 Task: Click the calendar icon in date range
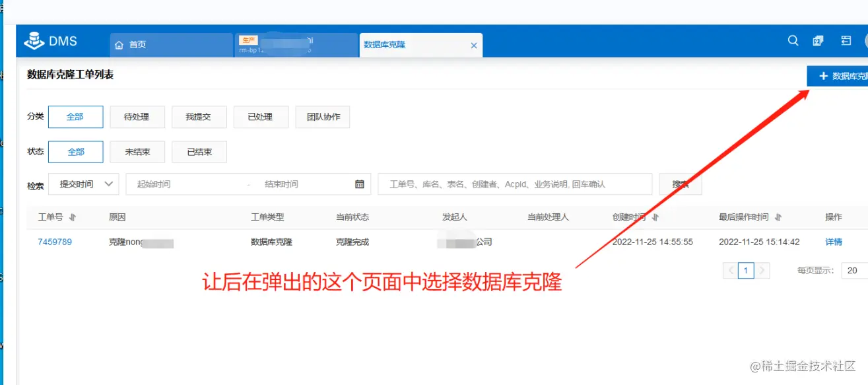(x=360, y=184)
